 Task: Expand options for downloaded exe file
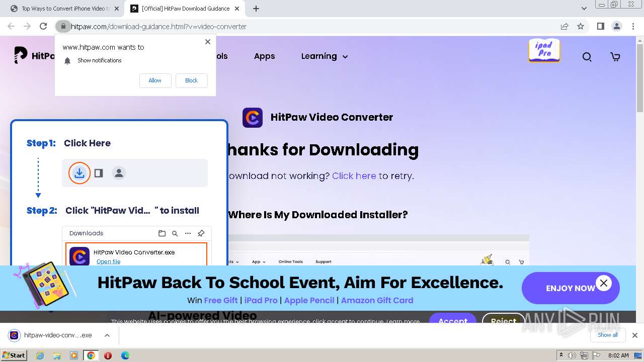tap(107, 335)
